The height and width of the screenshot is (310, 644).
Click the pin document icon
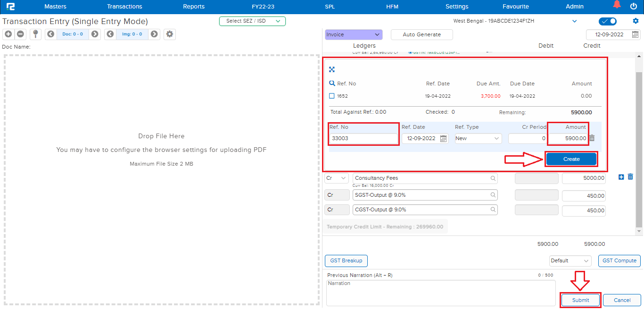tap(35, 34)
